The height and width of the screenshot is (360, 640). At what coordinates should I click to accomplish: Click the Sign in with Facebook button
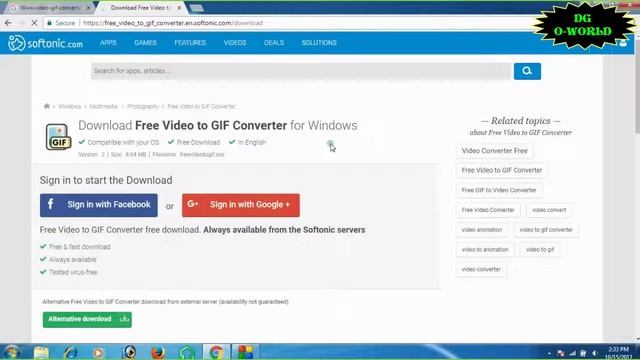pos(98,205)
